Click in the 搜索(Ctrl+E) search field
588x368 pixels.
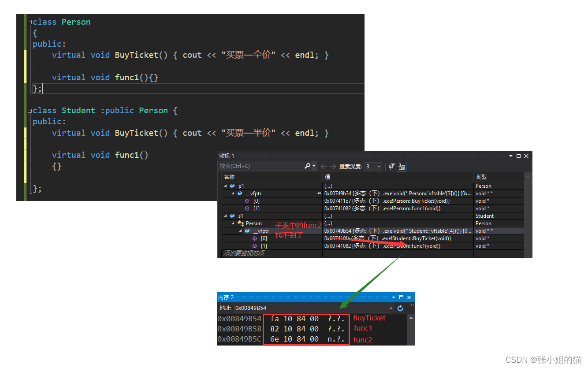(x=262, y=166)
